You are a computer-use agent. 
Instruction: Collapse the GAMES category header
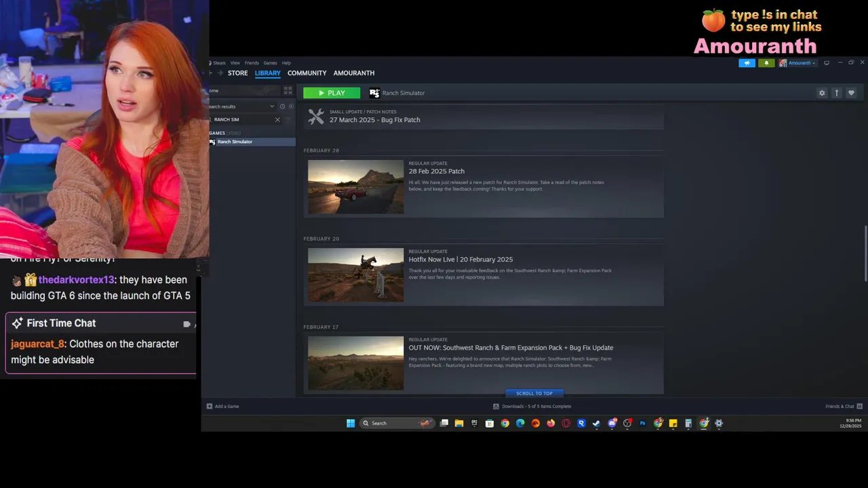(x=225, y=133)
